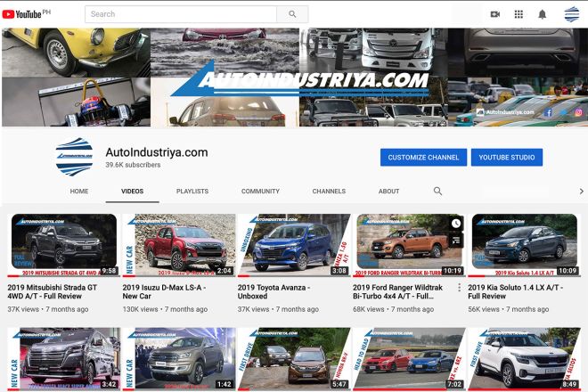The height and width of the screenshot is (392, 588).
Task: Open the Ford Ranger Wildtrak video title
Action: click(398, 292)
